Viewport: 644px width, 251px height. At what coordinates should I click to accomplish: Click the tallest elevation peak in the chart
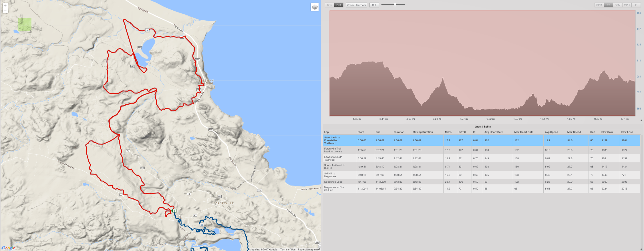point(372,62)
